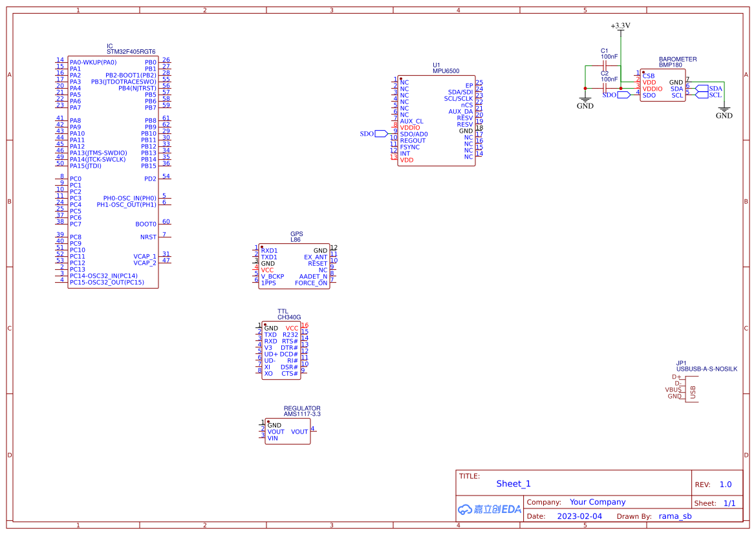Image resolution: width=756 pixels, height=535 pixels.
Task: Click the GND symbol right of barometer
Action: point(724,113)
